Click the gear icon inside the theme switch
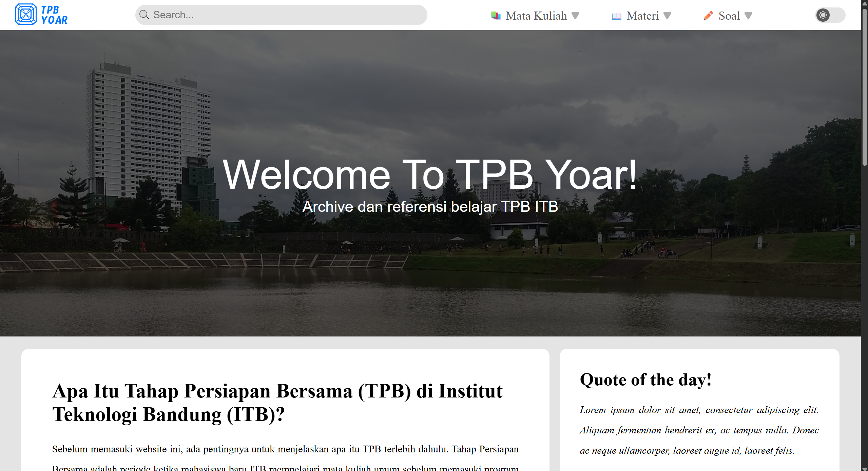The image size is (868, 471). [824, 15]
